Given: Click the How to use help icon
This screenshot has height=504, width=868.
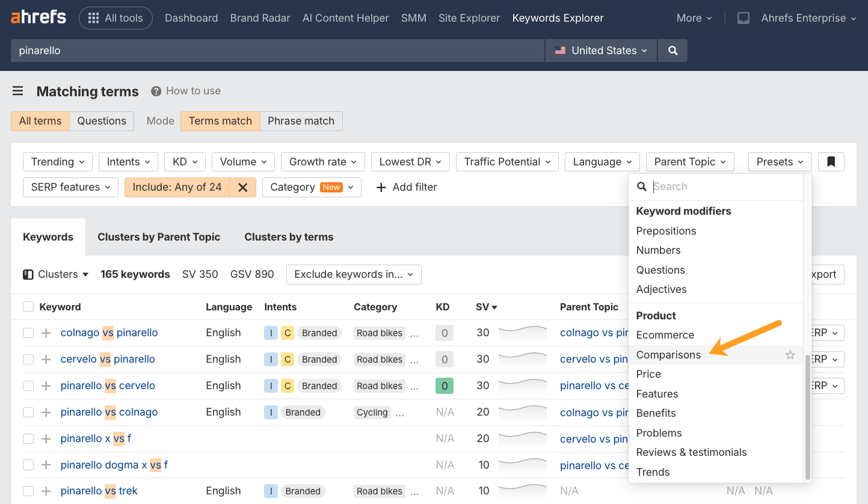Looking at the screenshot, I should (156, 91).
